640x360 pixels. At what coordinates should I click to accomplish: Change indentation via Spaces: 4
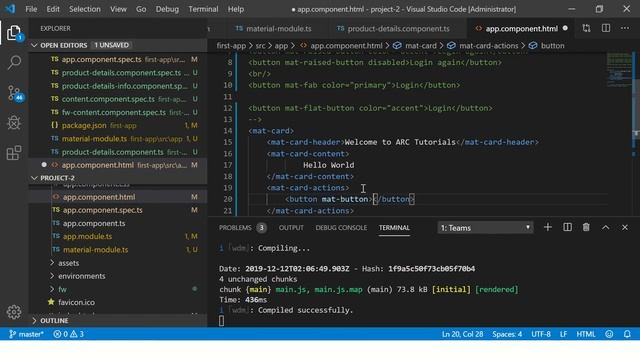pyautogui.click(x=507, y=334)
